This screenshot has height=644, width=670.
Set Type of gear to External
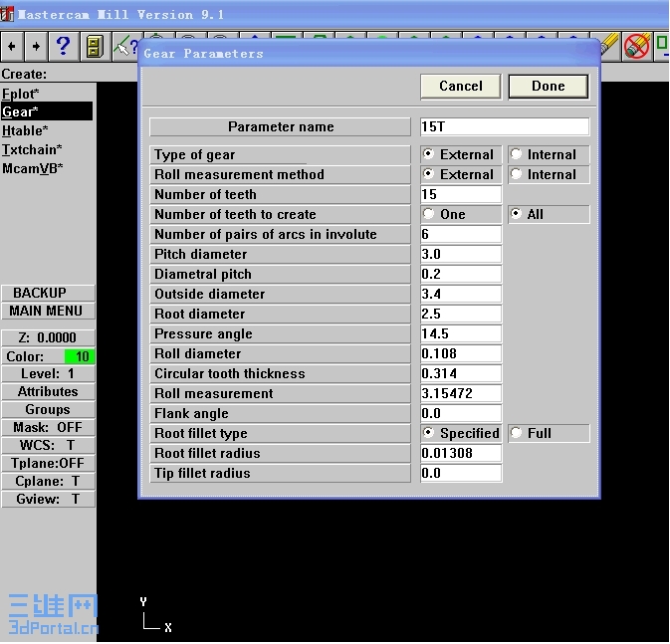point(461,154)
